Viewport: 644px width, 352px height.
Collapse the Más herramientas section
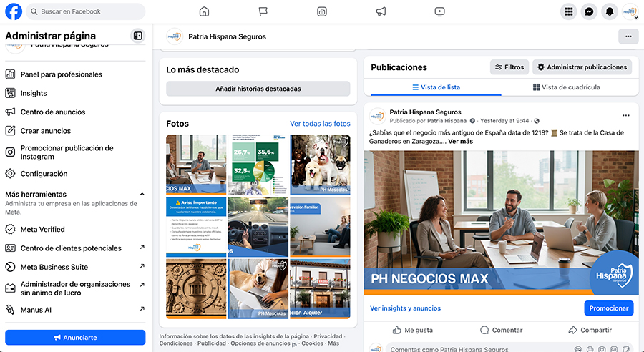pos(142,194)
